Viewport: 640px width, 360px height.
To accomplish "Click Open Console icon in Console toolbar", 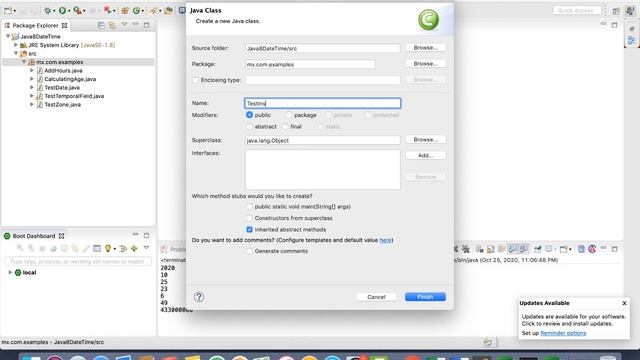I will (564, 249).
